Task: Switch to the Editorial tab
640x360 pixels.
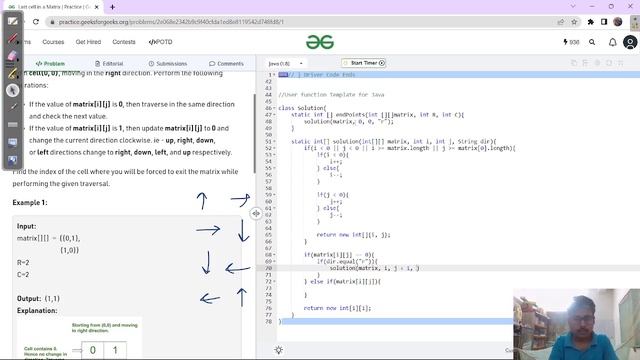Action: click(x=109, y=64)
